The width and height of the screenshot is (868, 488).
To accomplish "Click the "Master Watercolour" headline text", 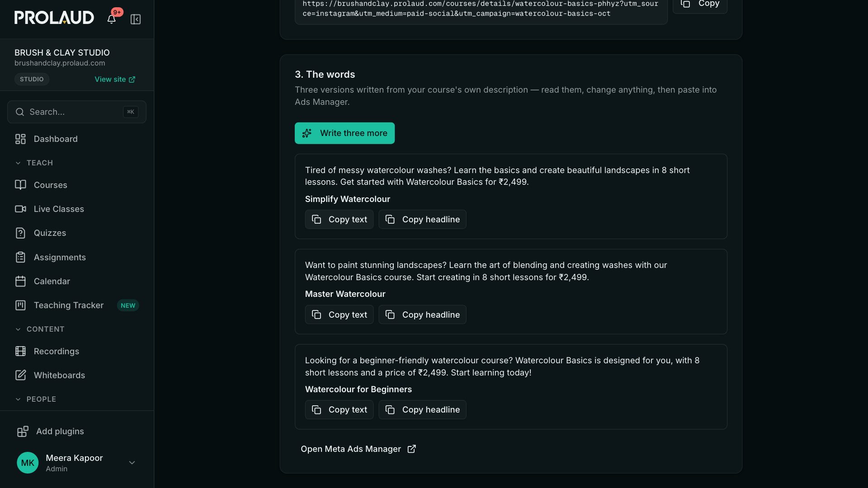I will point(345,294).
